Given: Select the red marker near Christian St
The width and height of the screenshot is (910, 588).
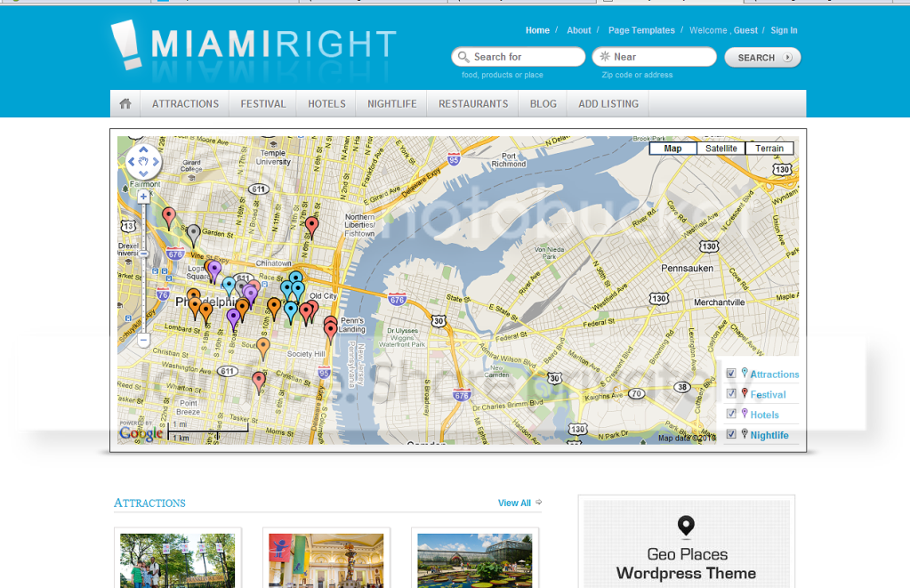Looking at the screenshot, I should coord(259,383).
